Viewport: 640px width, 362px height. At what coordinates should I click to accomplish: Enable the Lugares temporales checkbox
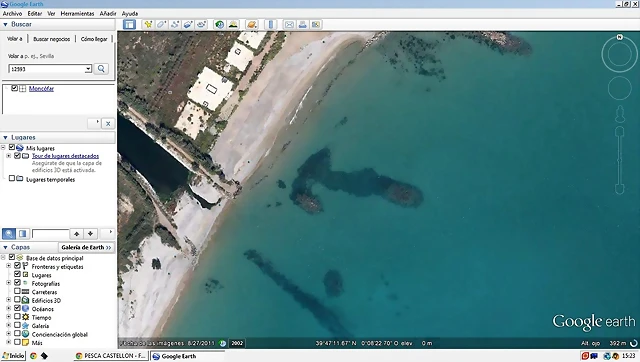(x=12, y=178)
